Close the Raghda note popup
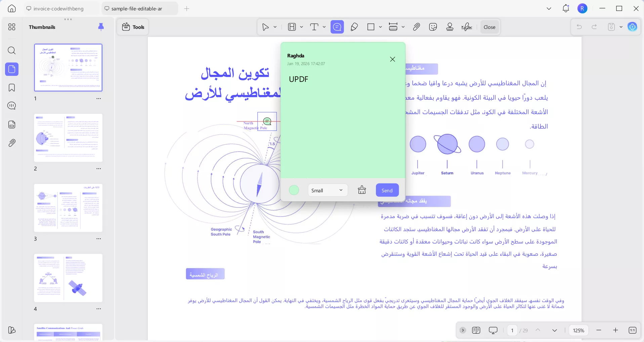 392,59
